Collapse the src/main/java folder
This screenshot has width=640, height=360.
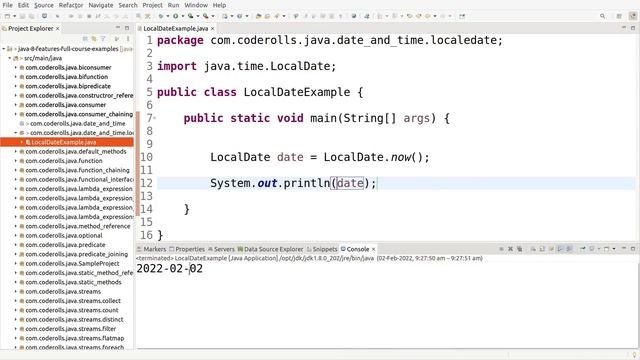coord(9,58)
